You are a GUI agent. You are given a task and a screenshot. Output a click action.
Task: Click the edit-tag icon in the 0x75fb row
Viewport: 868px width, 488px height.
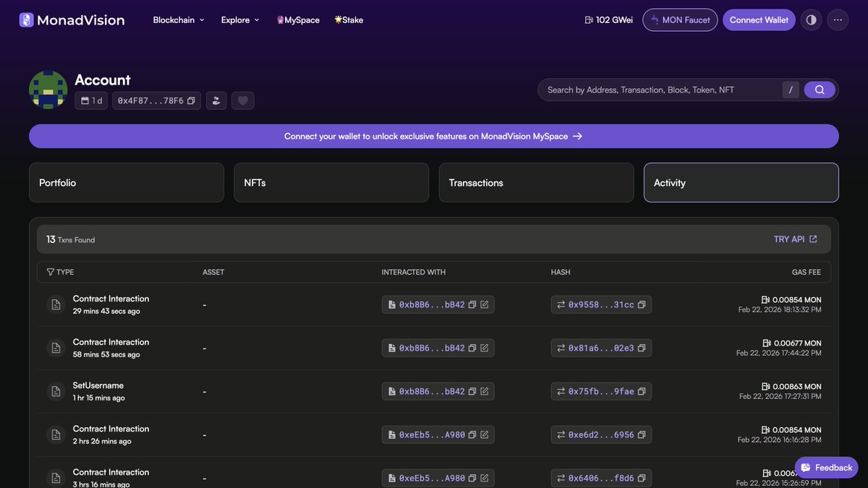[x=485, y=392]
